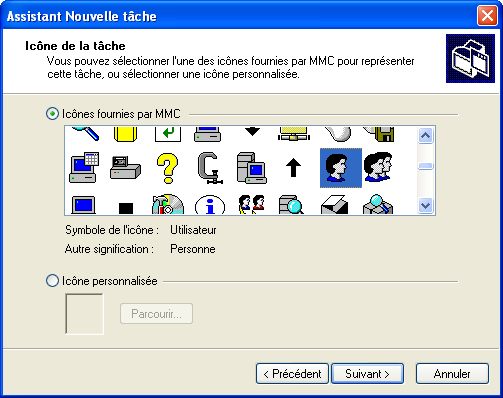Click the icon list scroll down arrow
Image resolution: width=503 pixels, height=398 pixels.
pos(425,205)
